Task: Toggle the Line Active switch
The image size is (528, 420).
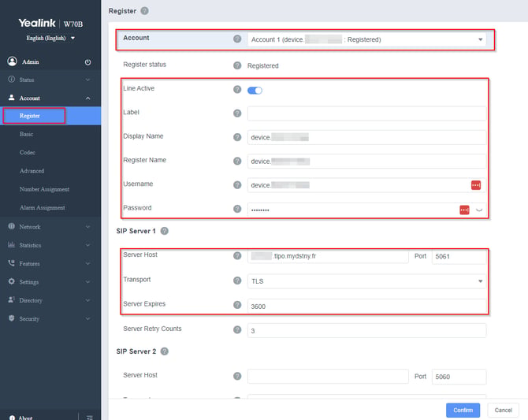Action: click(255, 91)
